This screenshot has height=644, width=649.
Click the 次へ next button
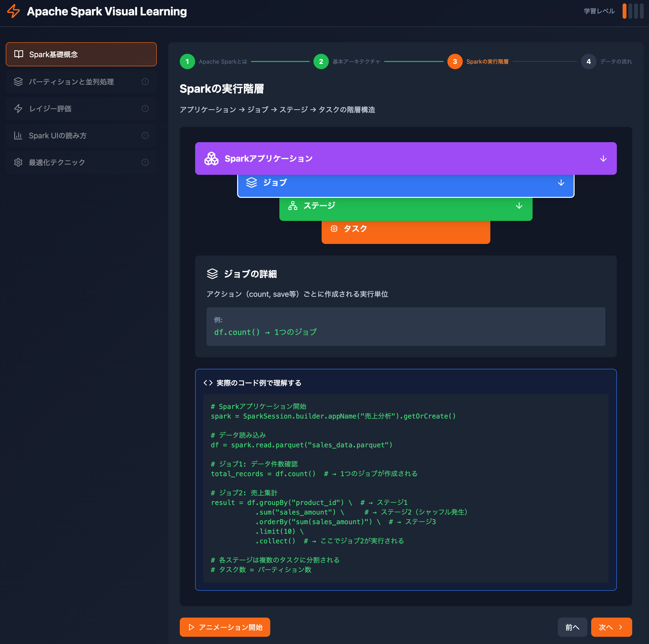pyautogui.click(x=611, y=627)
